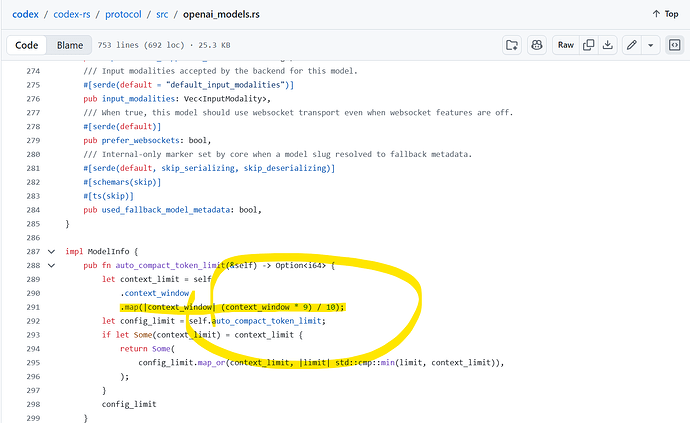Open the symbols panel icon
The height and width of the screenshot is (423, 690).
click(x=674, y=45)
